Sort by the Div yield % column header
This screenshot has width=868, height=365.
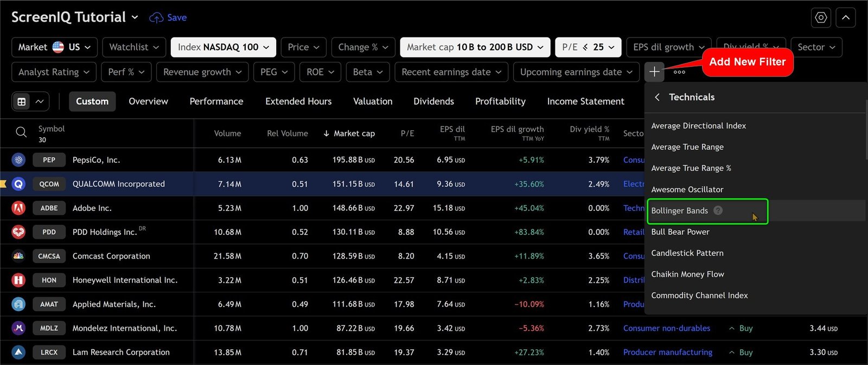(x=589, y=133)
